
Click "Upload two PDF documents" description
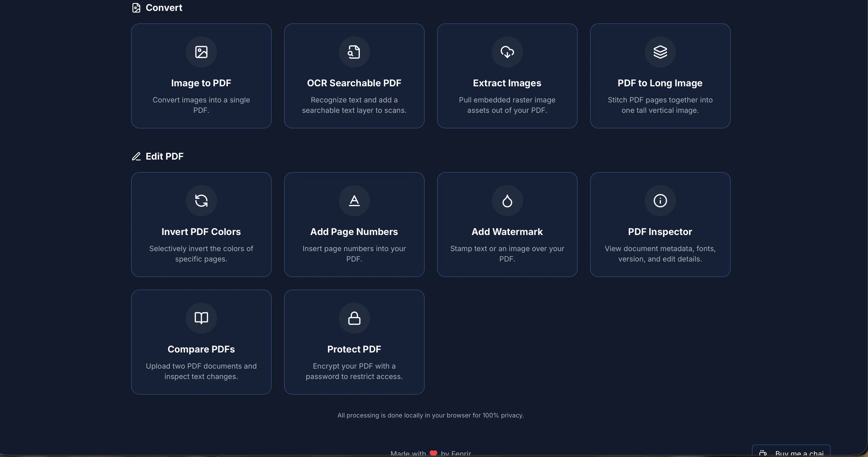201,371
